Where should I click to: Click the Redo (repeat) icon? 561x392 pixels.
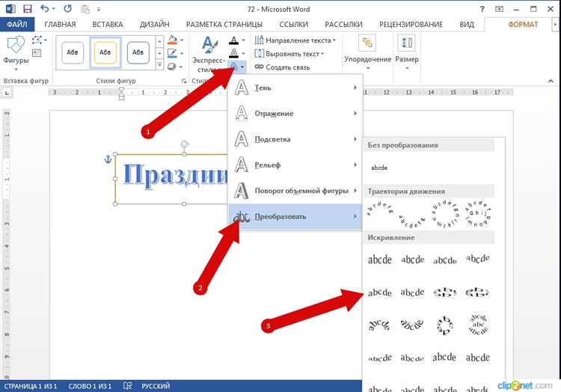(x=67, y=8)
